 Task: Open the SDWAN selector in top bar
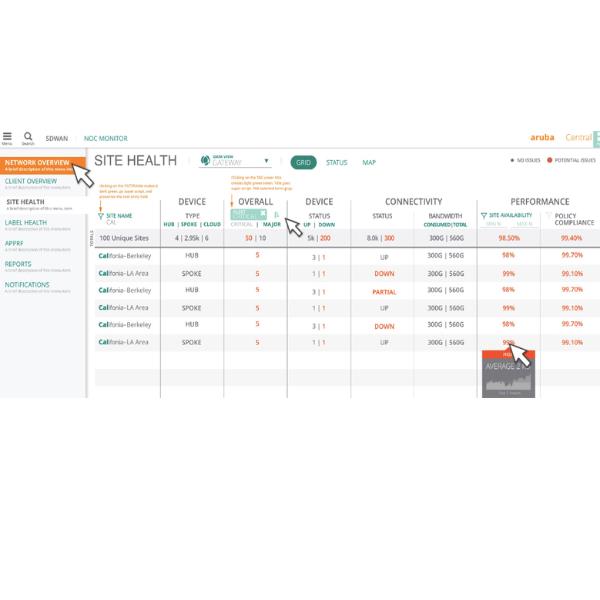point(57,138)
